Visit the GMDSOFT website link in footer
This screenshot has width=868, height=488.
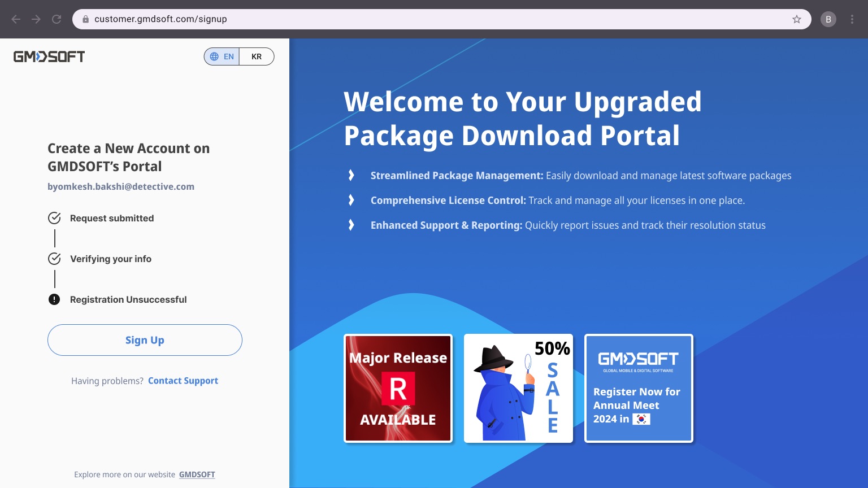coord(197,474)
